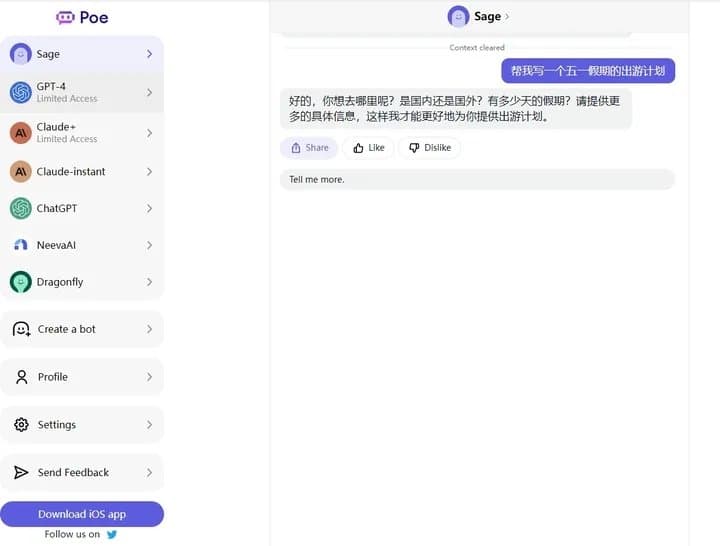Select the GPT-4 bot avatar icon

pos(21,92)
